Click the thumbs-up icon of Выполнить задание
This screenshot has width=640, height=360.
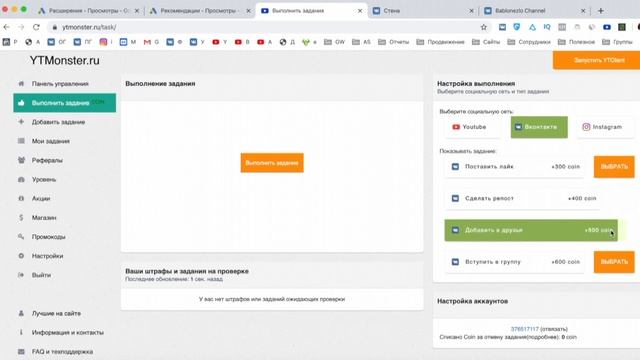(21, 103)
